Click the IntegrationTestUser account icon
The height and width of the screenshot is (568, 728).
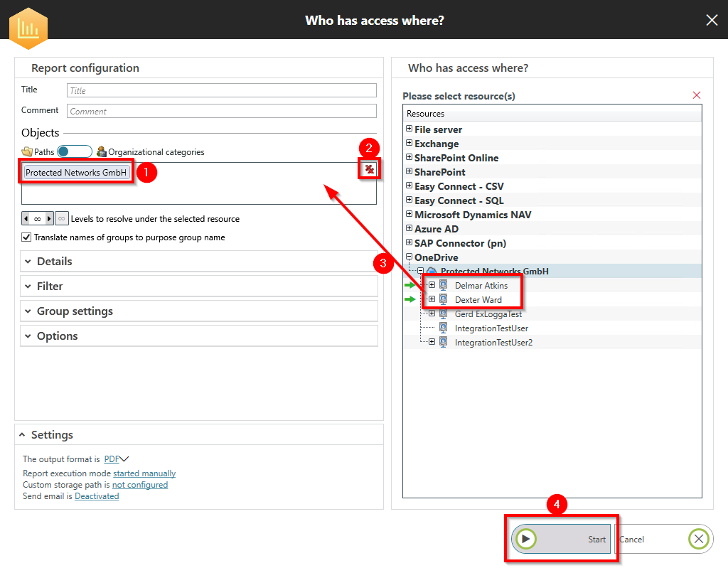click(444, 328)
